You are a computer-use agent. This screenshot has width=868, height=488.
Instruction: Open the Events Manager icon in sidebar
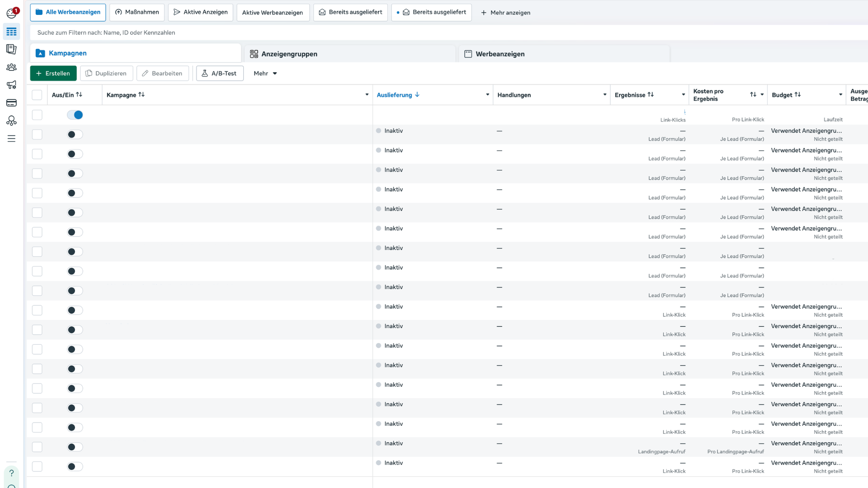(x=11, y=121)
